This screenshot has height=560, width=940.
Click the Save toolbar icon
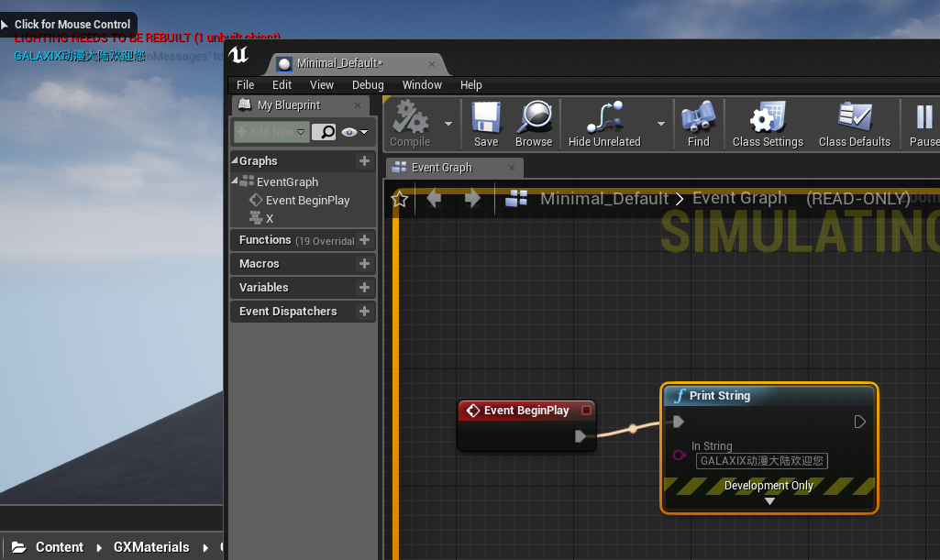click(486, 124)
